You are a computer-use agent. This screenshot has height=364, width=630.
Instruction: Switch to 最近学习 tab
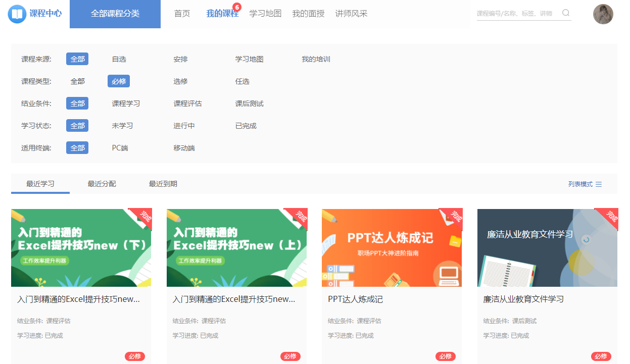point(40,184)
